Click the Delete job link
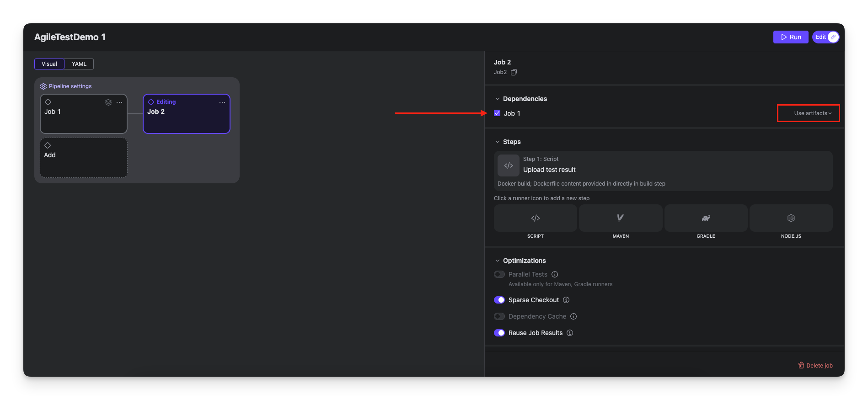The width and height of the screenshot is (868, 400). coord(815,365)
